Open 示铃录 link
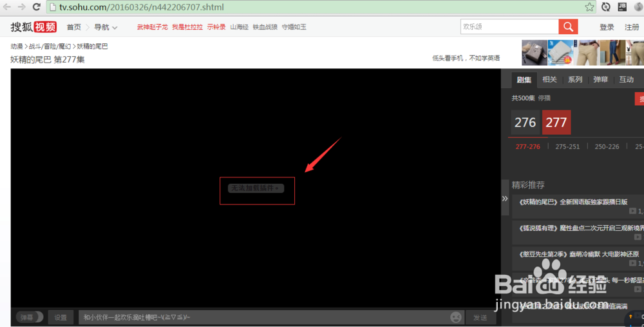Screen dimensions: 644x327 coord(216,27)
